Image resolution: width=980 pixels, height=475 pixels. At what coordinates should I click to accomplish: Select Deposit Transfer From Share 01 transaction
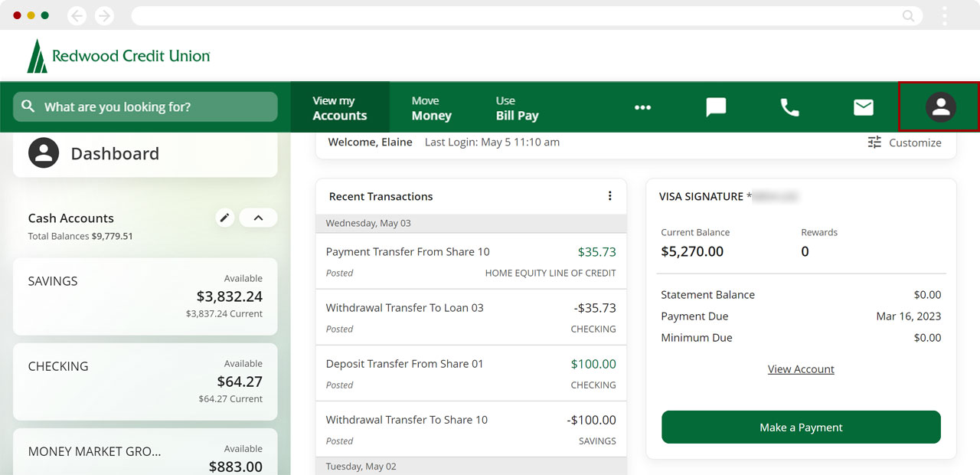pyautogui.click(x=471, y=373)
